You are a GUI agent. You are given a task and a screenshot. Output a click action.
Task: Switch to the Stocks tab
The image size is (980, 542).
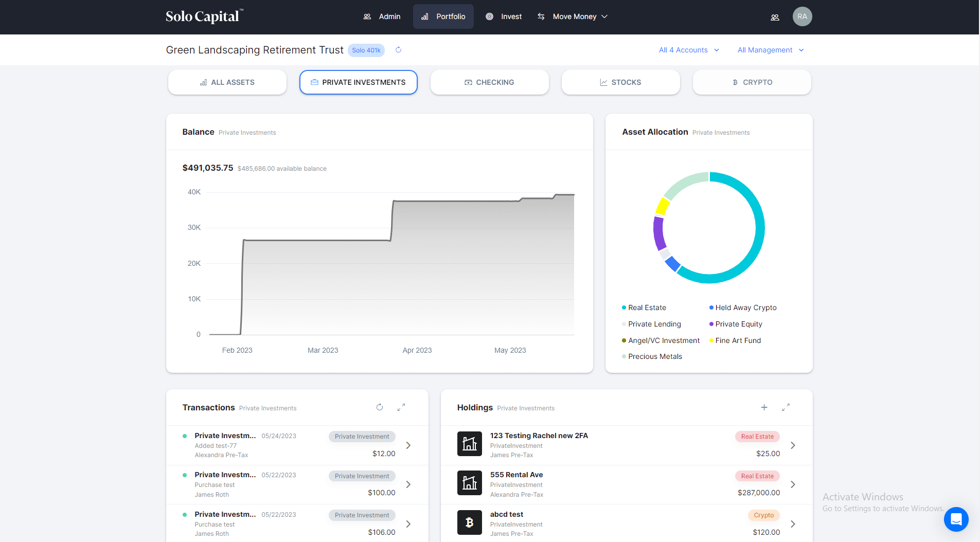click(620, 82)
